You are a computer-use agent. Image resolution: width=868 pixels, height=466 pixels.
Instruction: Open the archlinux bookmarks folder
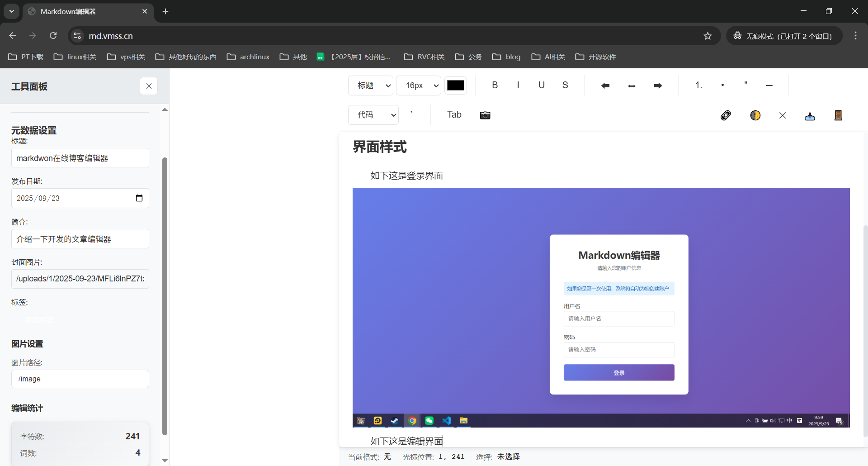point(248,57)
